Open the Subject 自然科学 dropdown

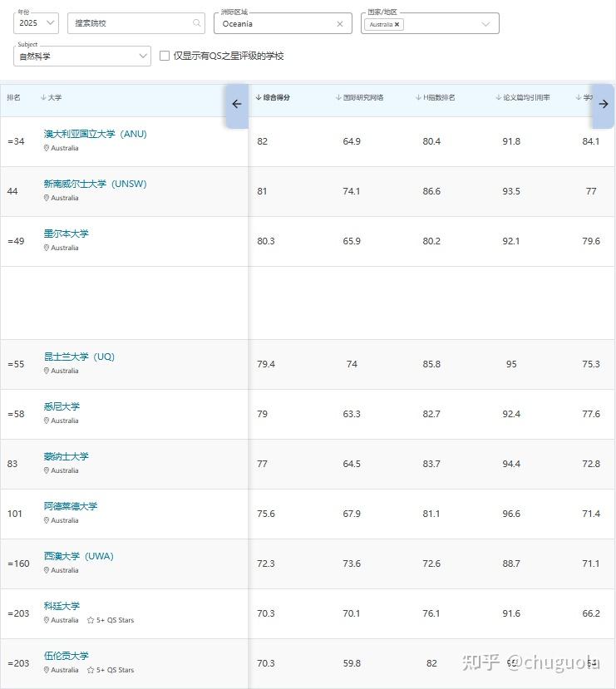pyautogui.click(x=82, y=57)
